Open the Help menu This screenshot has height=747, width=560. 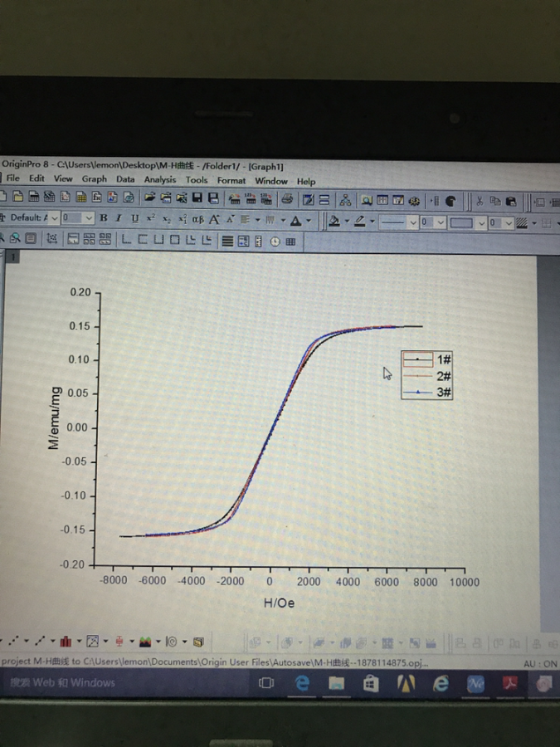306,182
